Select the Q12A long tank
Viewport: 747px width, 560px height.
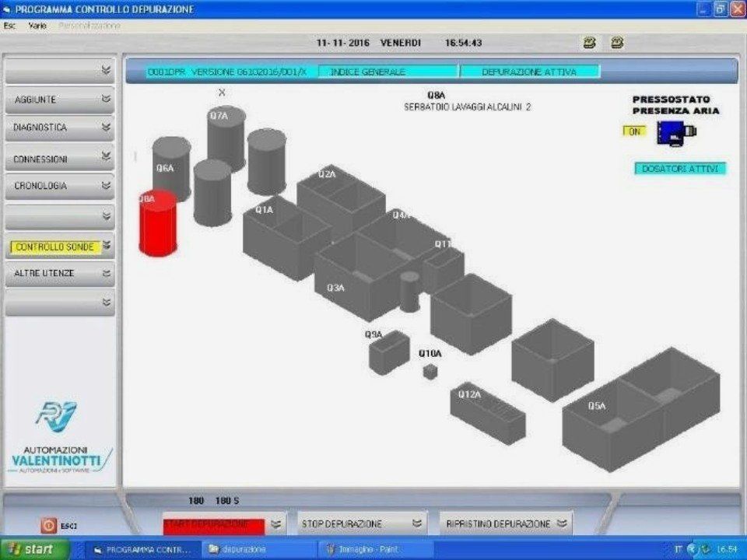pyautogui.click(x=488, y=413)
